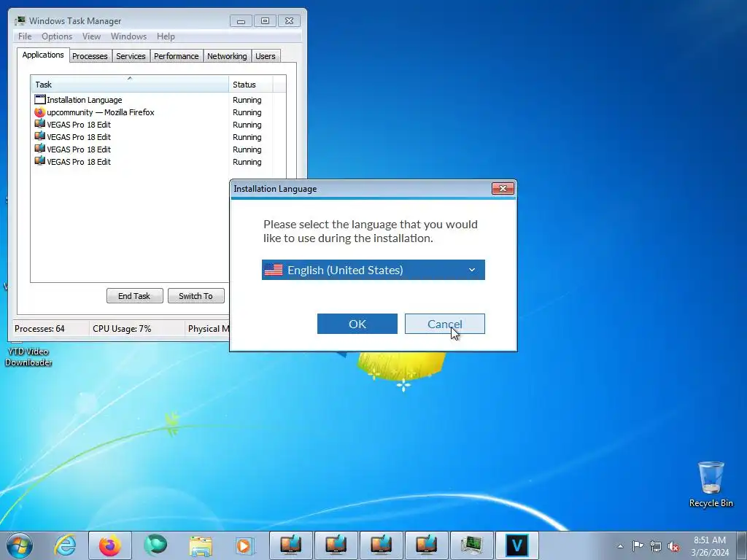The image size is (747, 560).
Task: Click Switch To in Task Manager
Action: 196,296
